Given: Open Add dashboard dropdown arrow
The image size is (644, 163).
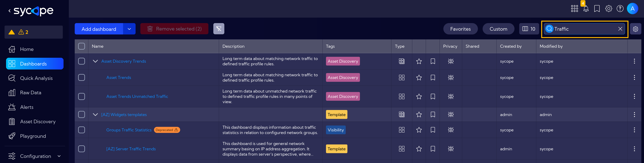Looking at the screenshot, I should pos(129,29).
